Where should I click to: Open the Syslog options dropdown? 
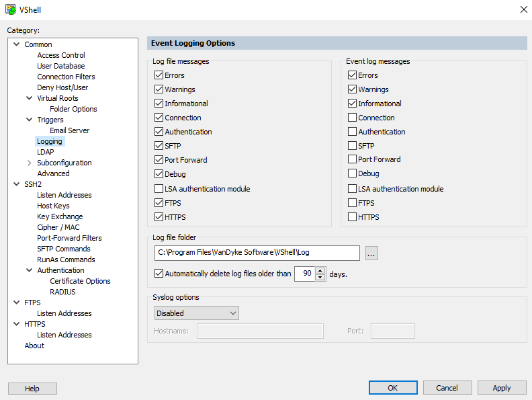point(195,313)
